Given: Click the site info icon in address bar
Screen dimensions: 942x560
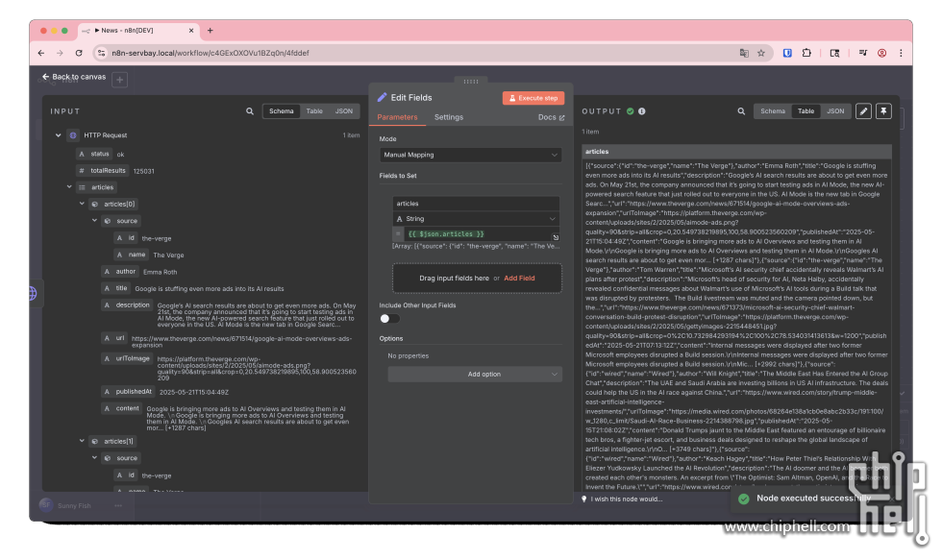Looking at the screenshot, I should click(101, 54).
